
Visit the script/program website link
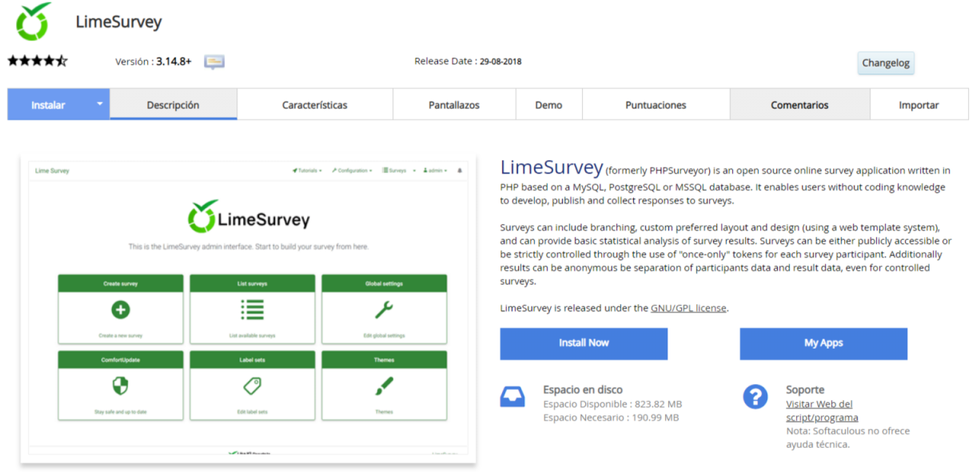click(822, 410)
